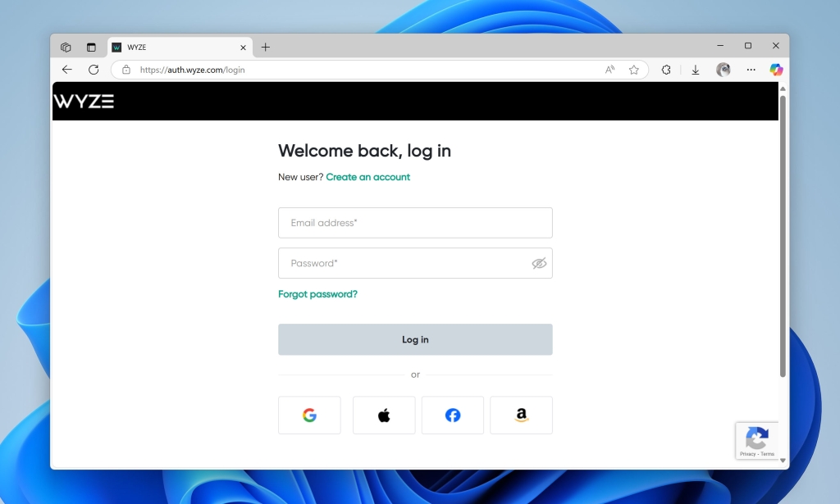
Task: Click the Password field
Action: (415, 263)
